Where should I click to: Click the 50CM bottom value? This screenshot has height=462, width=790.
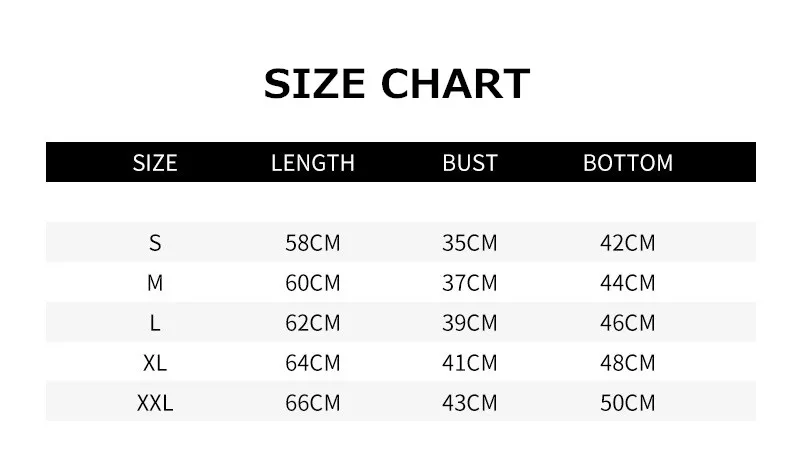coord(628,403)
